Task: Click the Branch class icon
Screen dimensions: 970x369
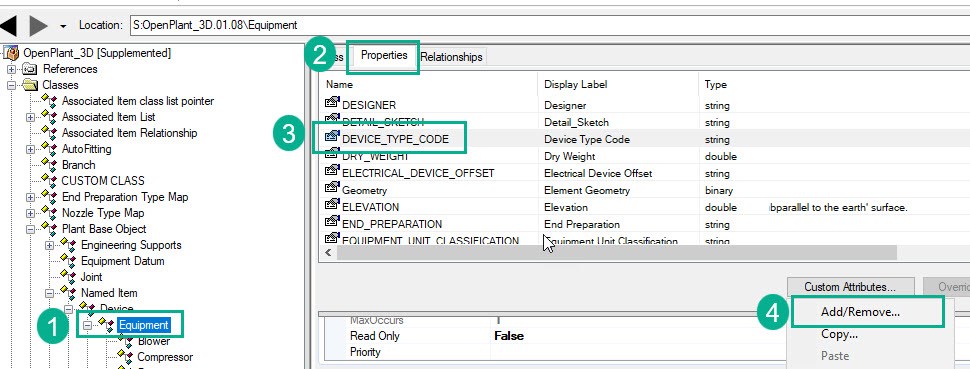Action: click(x=49, y=165)
